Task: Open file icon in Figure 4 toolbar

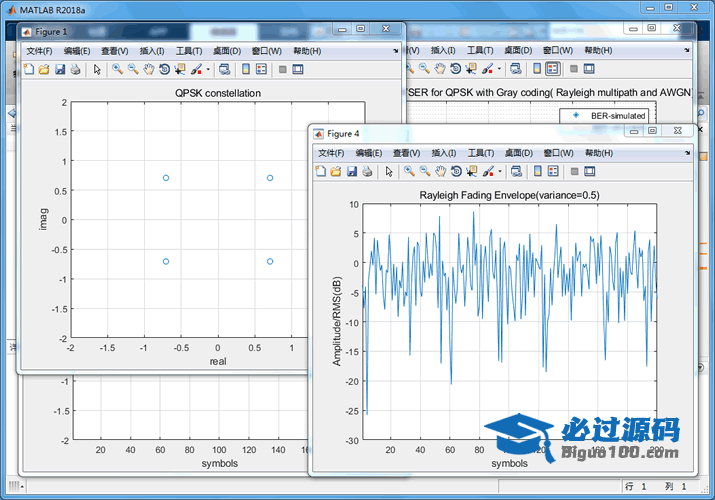Action: pyautogui.click(x=336, y=171)
